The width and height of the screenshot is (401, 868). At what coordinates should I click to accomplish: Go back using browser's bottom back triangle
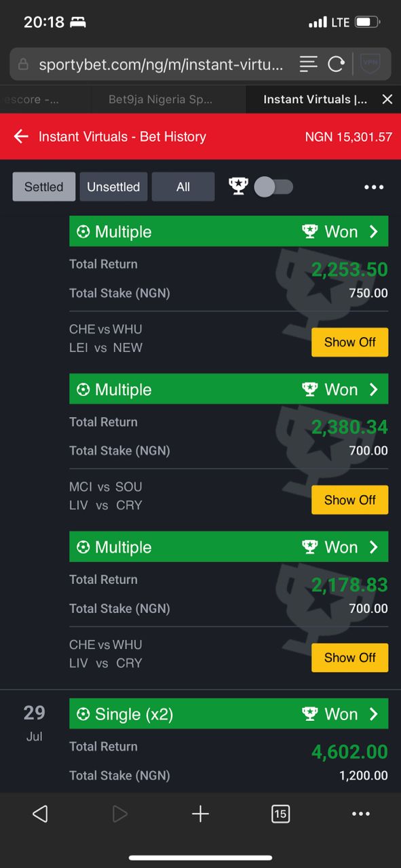click(40, 814)
